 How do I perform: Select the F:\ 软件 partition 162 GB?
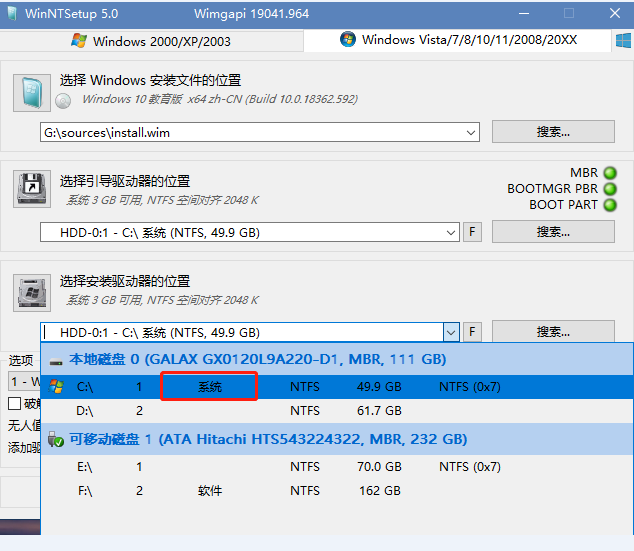click(x=337, y=491)
